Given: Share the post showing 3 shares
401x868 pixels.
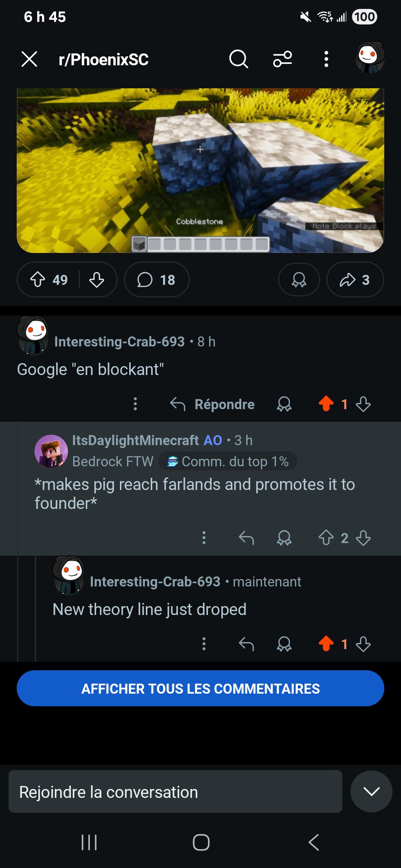Looking at the screenshot, I should (x=355, y=280).
